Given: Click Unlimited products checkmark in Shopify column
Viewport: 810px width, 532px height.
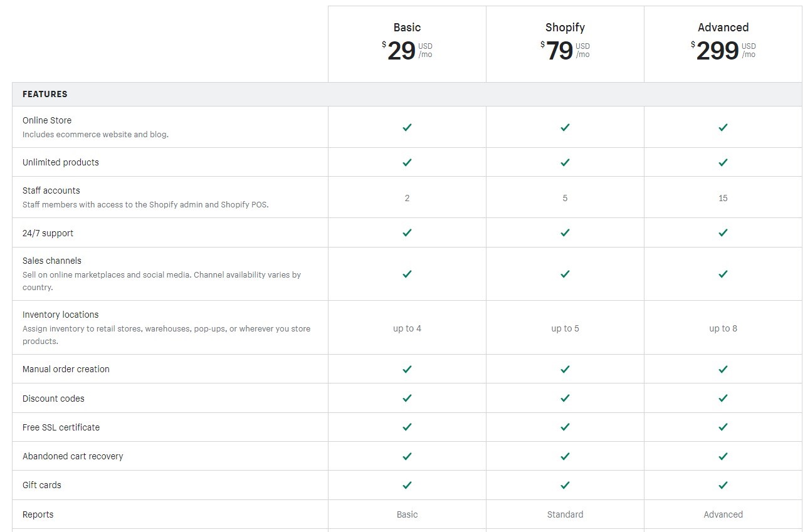Looking at the screenshot, I should click(565, 162).
